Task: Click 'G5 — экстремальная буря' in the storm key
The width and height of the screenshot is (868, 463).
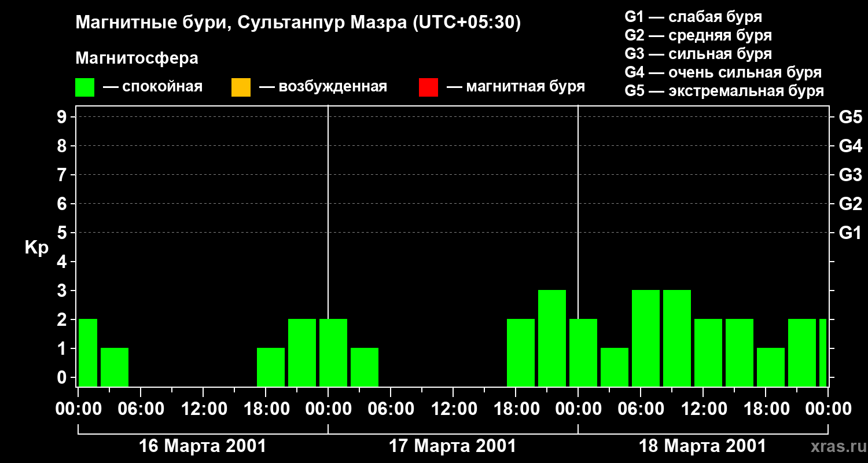Action: tap(724, 91)
